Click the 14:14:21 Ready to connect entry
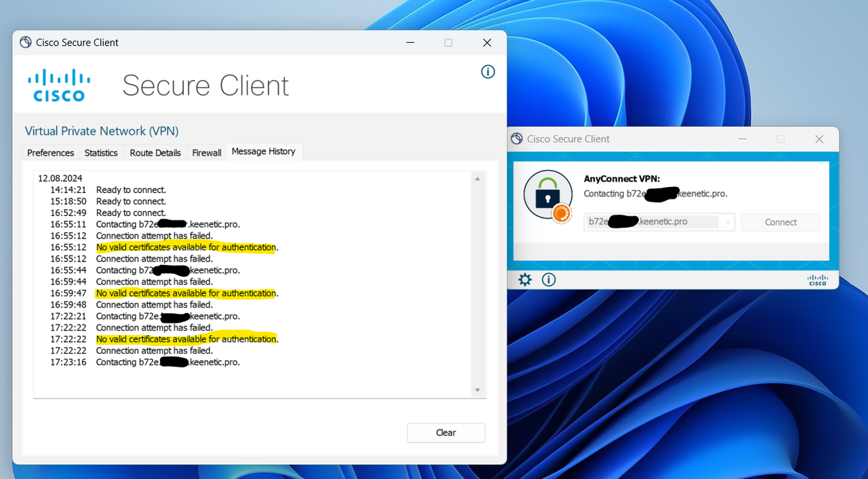 pyautogui.click(x=108, y=190)
